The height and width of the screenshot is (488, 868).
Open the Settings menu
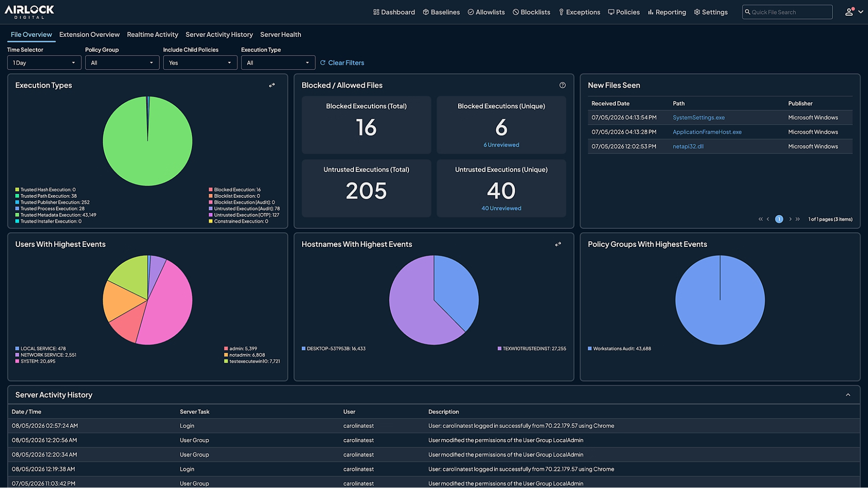click(710, 12)
